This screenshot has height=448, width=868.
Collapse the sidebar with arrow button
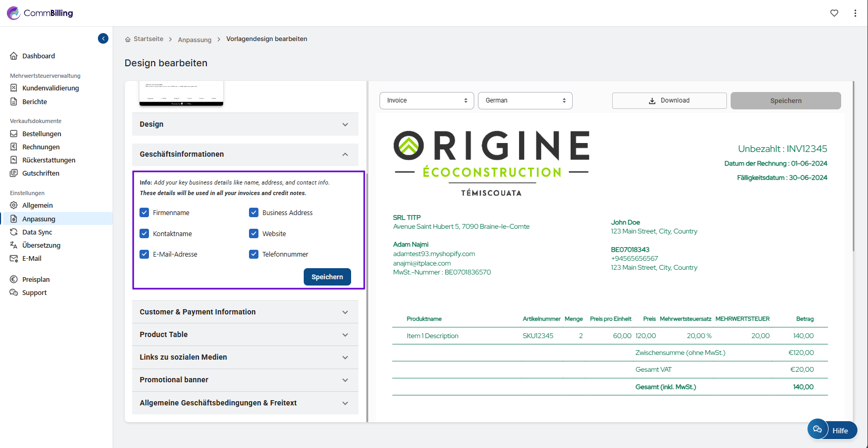[x=103, y=38]
